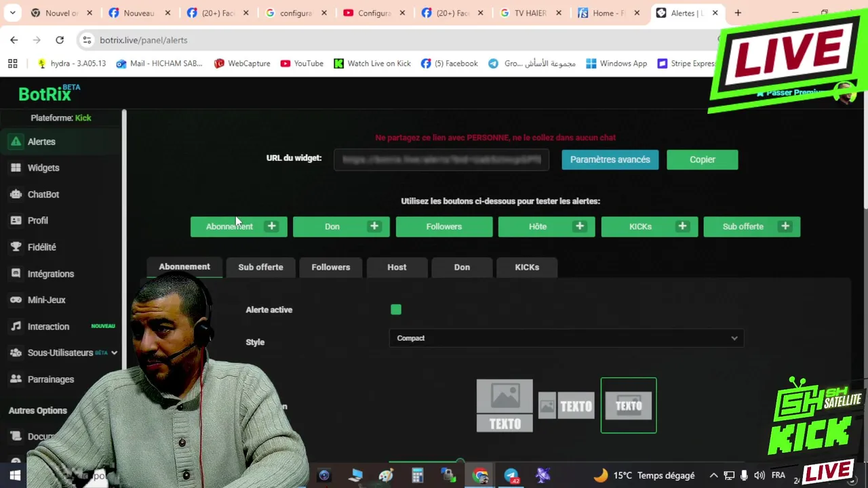Click the botrix.live address bar
Viewport: 868px width, 488px height.
400,40
